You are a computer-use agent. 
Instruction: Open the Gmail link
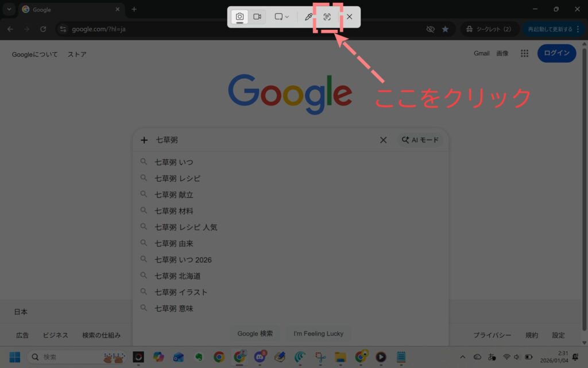481,53
